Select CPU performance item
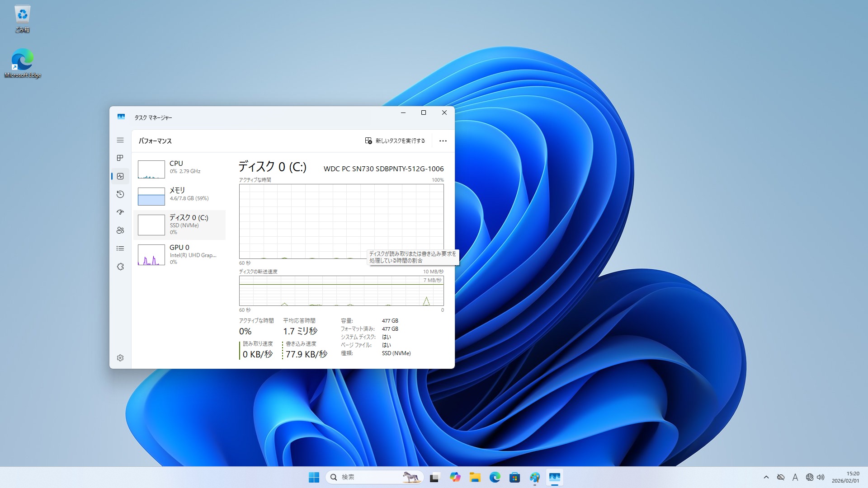868x488 pixels. click(180, 169)
